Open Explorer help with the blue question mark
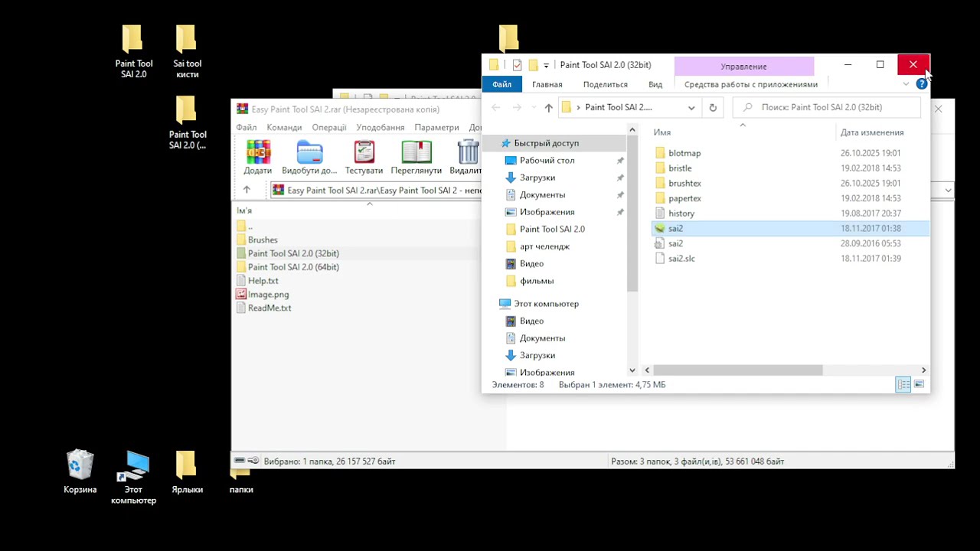980x551 pixels. pos(921,84)
